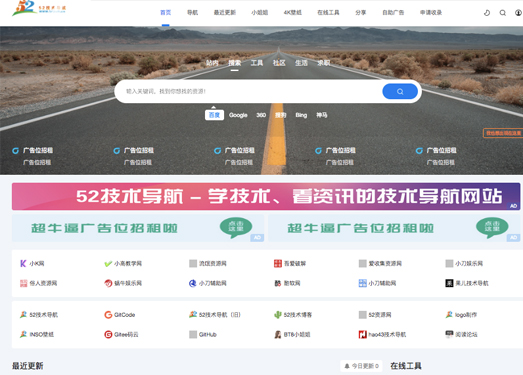Viewport: 523px width, 375px height.
Task: Click the red icon of 吾爱破解
Action: coord(278,264)
